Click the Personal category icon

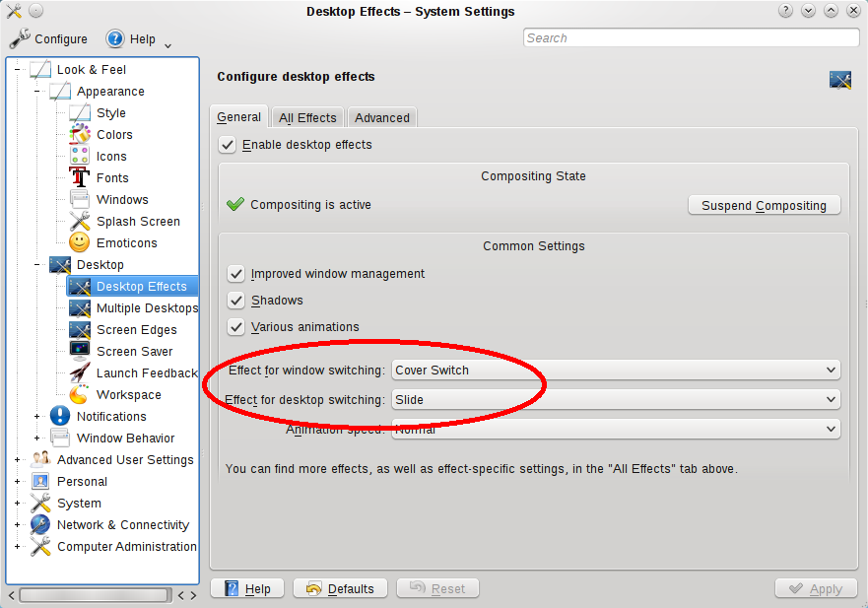click(39, 481)
